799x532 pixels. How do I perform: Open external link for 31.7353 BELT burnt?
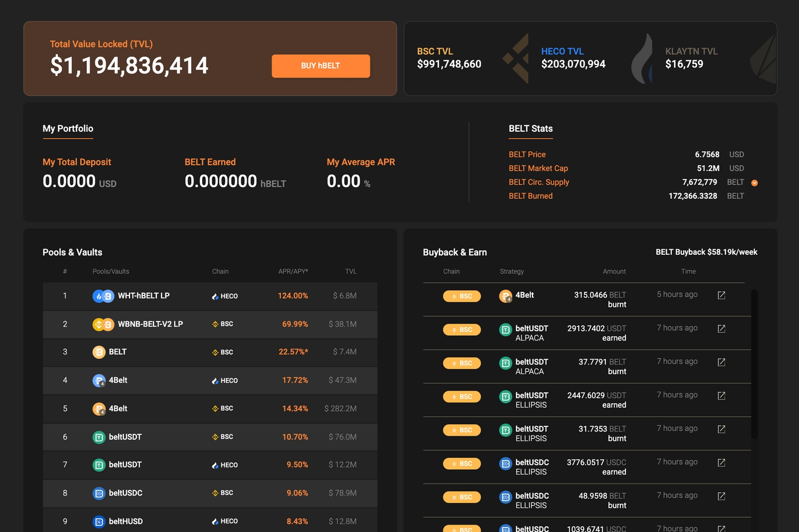pyautogui.click(x=721, y=429)
